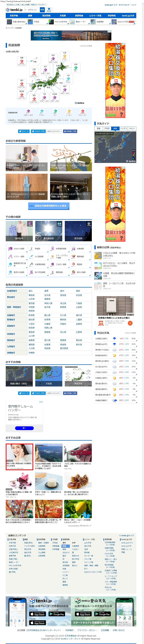The width and height of the screenshot is (144, 644).
Task: Open the 天気予報 nav menu
Action: pyautogui.click(x=14, y=15)
